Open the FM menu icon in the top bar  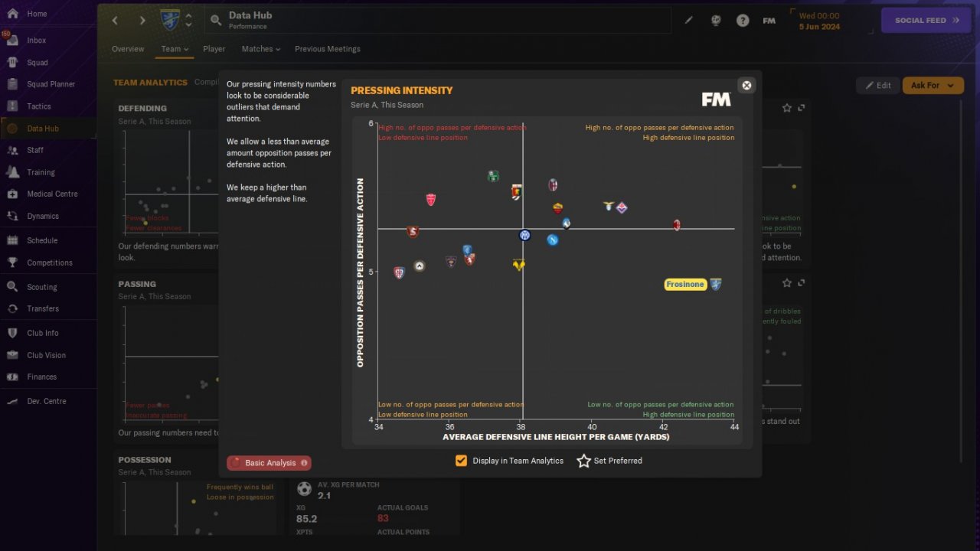(x=769, y=21)
